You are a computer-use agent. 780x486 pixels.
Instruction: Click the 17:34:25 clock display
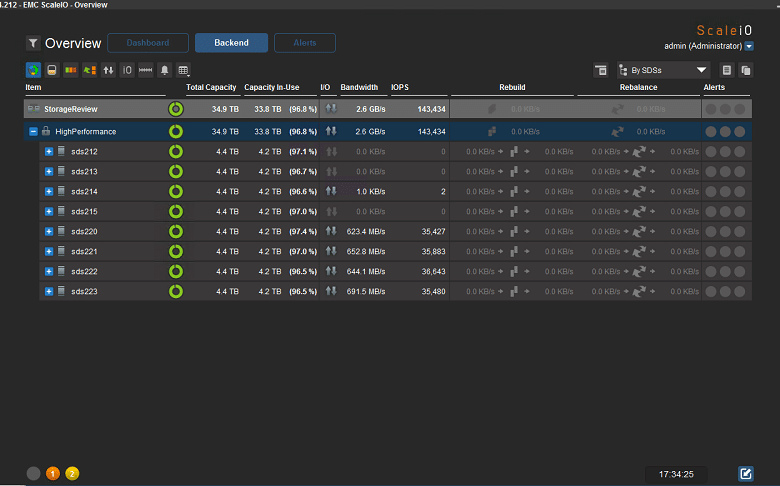676,474
